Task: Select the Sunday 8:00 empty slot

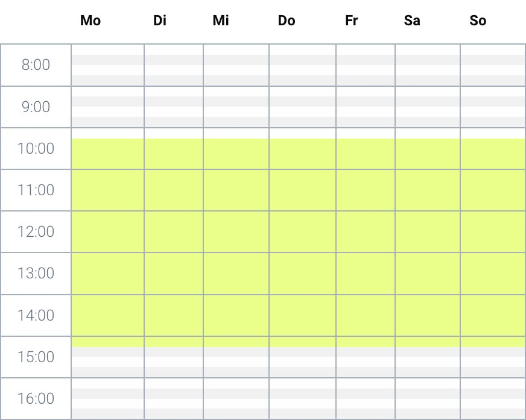Action: 493,65
